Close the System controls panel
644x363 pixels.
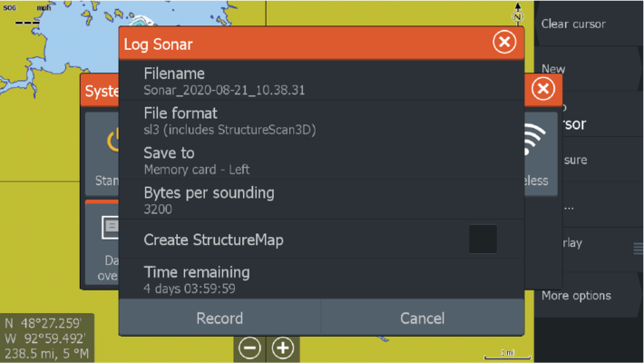(x=542, y=89)
